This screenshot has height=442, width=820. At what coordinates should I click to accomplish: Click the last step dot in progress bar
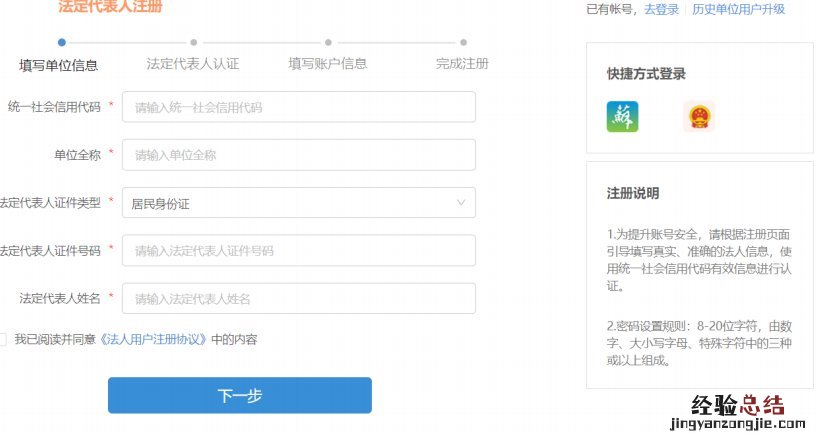(463, 43)
